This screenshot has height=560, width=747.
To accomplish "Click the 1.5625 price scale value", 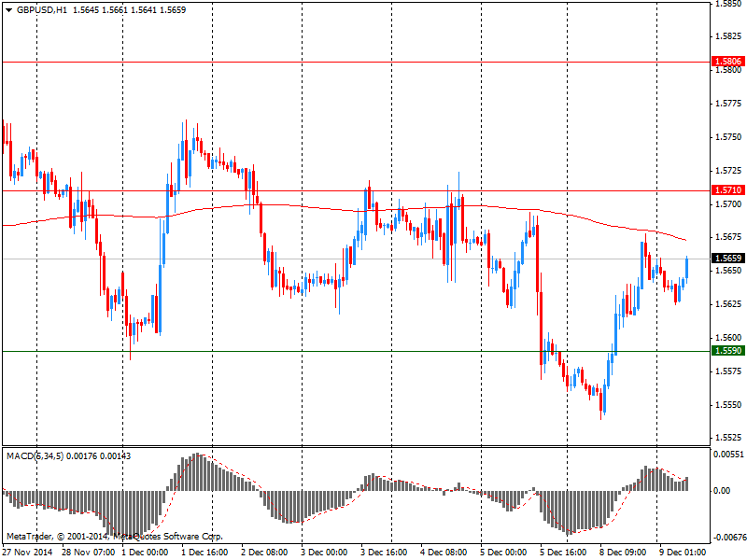I will click(x=729, y=303).
